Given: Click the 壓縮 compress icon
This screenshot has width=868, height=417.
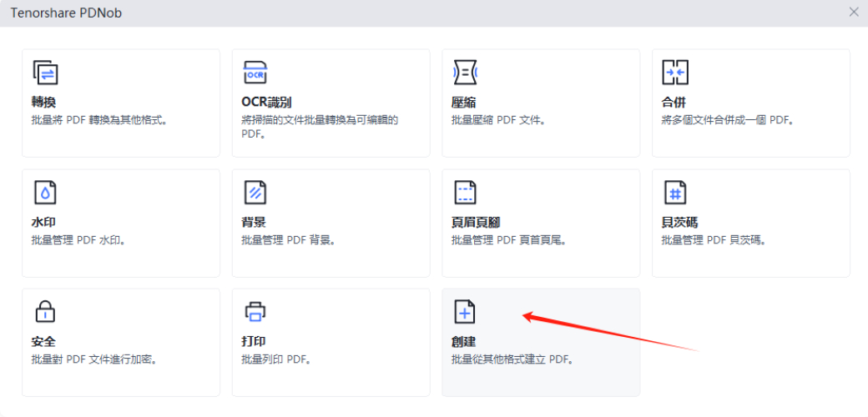Looking at the screenshot, I should point(465,73).
